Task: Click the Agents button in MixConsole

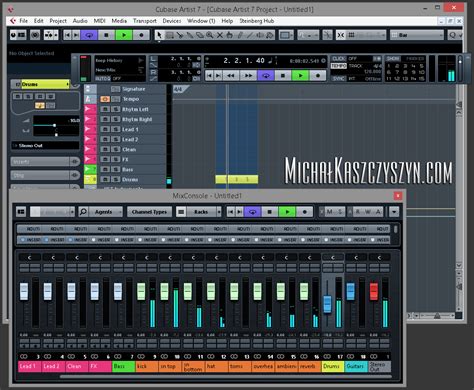Action: [x=104, y=212]
